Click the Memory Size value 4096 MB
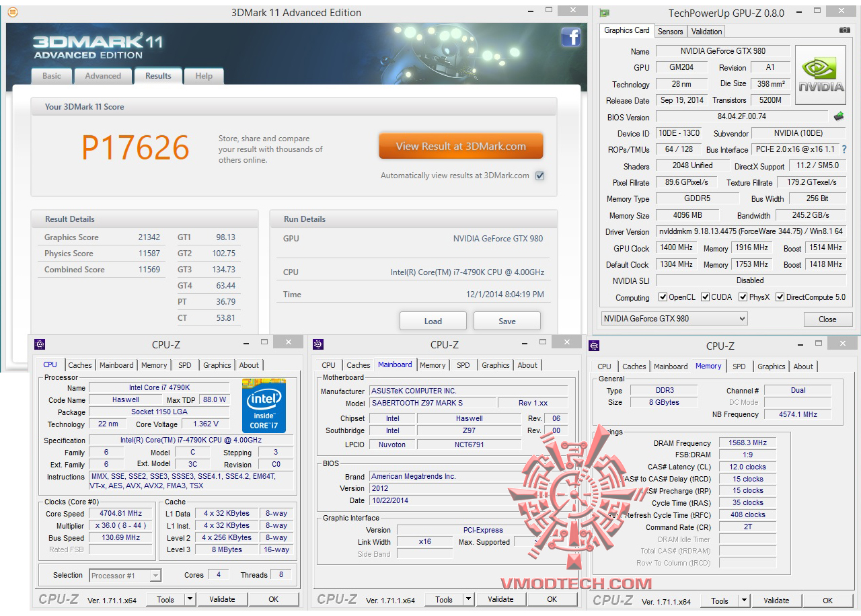The height and width of the screenshot is (616, 861). [687, 215]
